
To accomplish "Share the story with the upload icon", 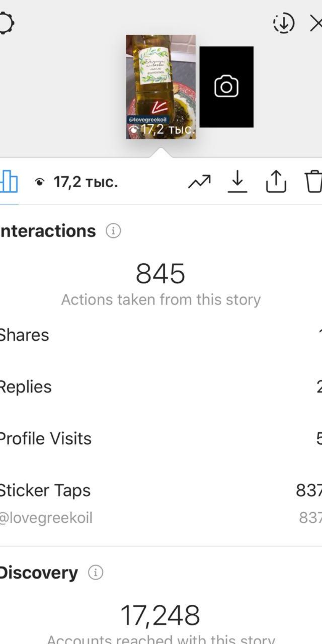I will pos(276,182).
